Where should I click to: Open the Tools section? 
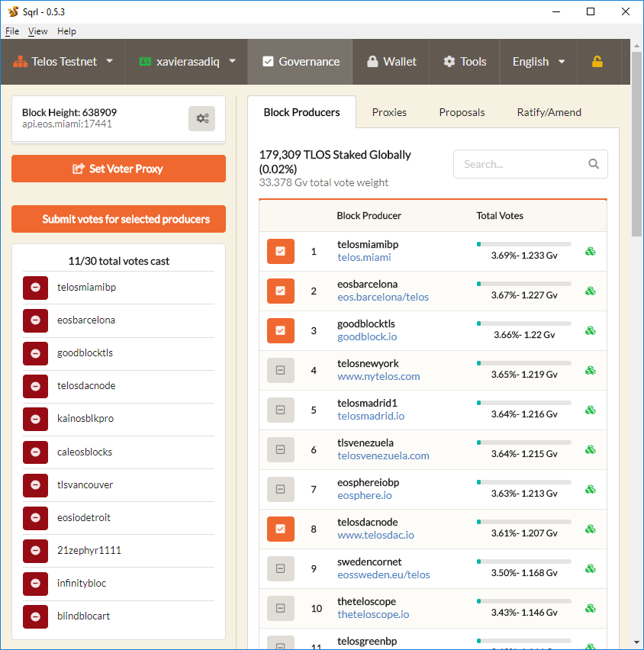pyautogui.click(x=465, y=62)
